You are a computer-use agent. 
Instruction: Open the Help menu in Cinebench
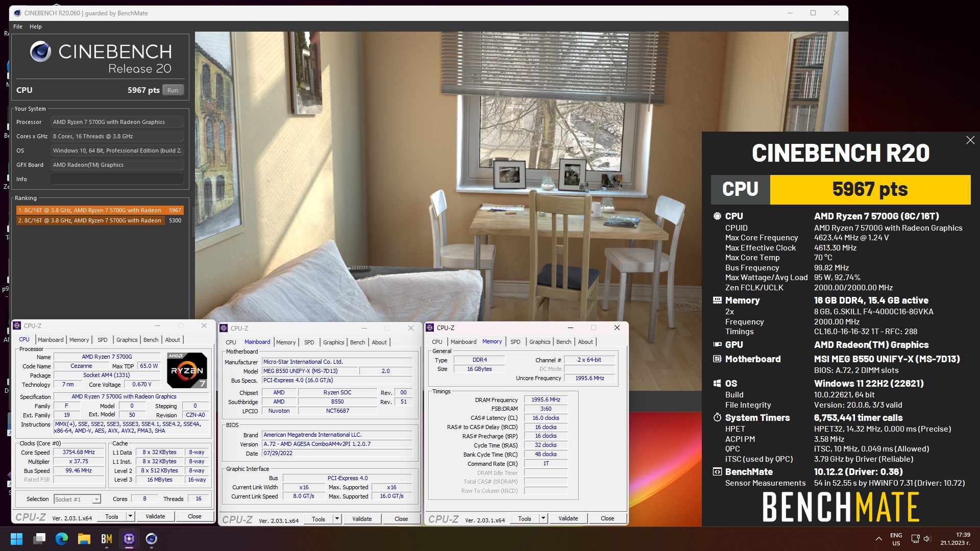36,27
